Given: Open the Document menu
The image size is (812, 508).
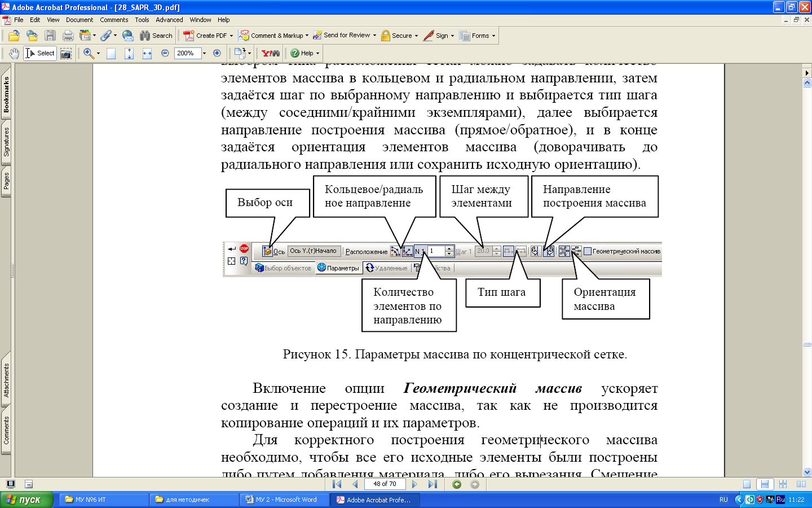Looking at the screenshot, I should (80, 20).
